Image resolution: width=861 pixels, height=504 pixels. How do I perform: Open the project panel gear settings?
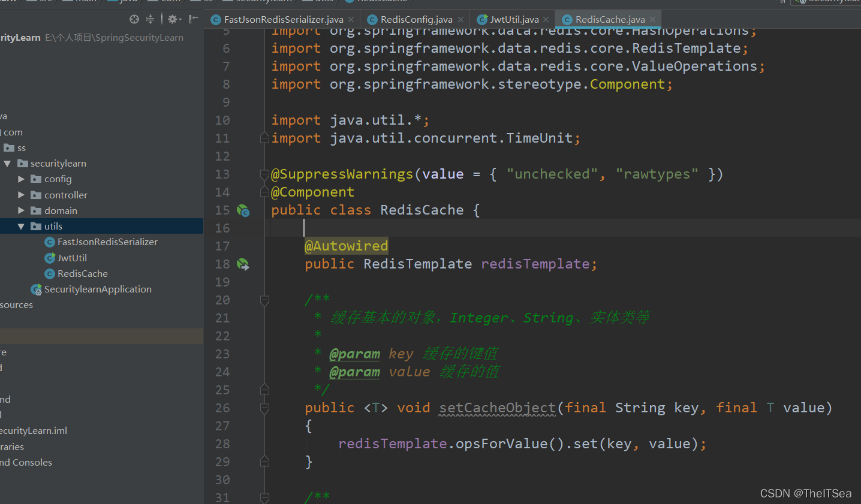(x=174, y=19)
